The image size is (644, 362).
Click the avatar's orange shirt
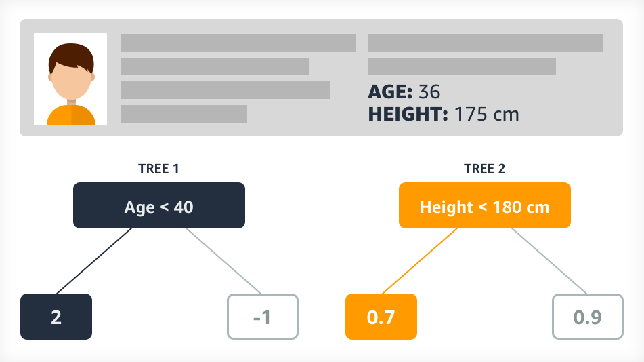point(70,116)
